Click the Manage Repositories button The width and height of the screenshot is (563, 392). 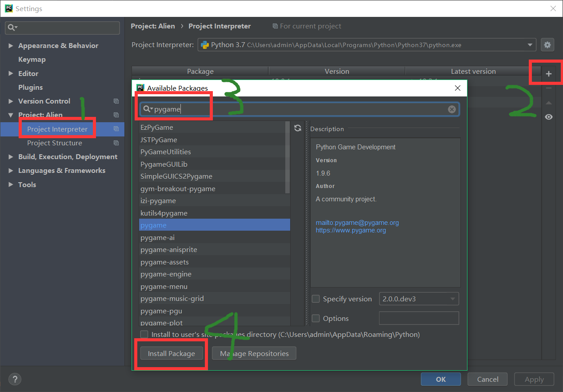pos(254,354)
